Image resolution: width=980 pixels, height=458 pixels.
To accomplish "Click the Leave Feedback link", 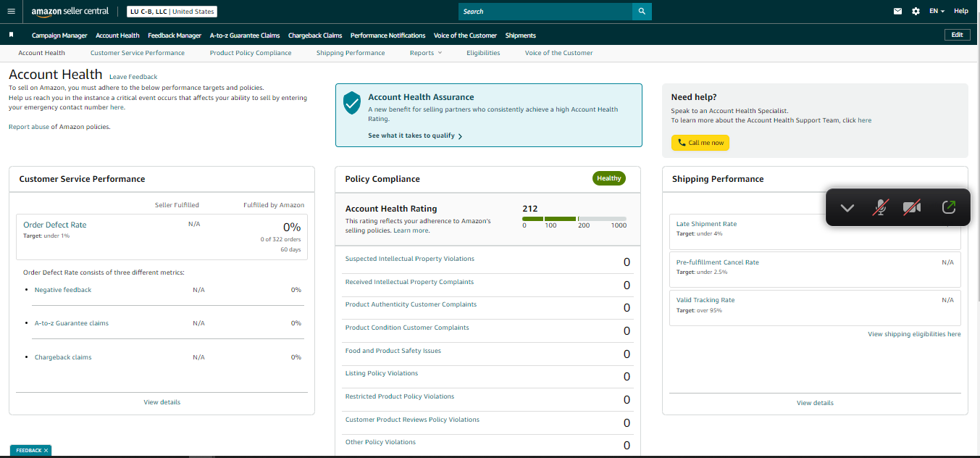I will 133,77.
